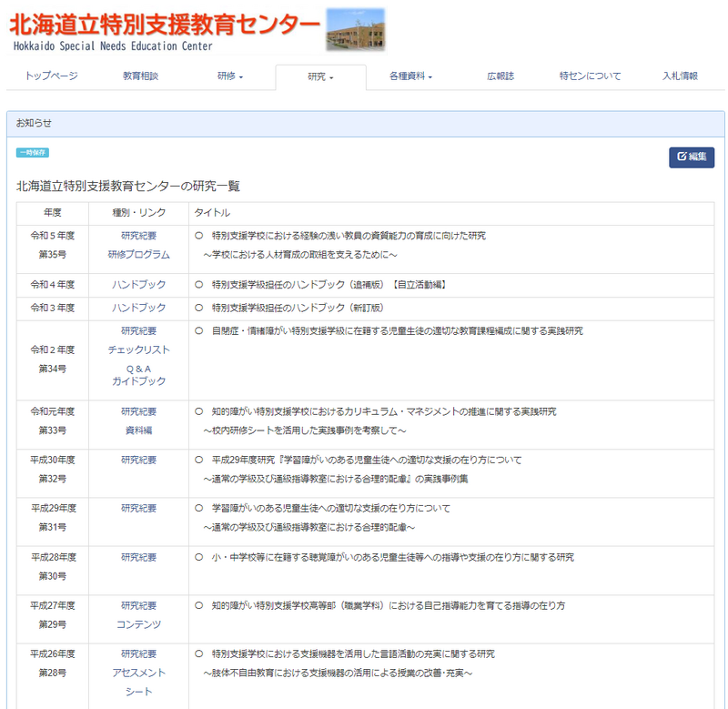Expand the 各種資料 dropdown menu
This screenshot has height=709, width=728.
(x=411, y=76)
